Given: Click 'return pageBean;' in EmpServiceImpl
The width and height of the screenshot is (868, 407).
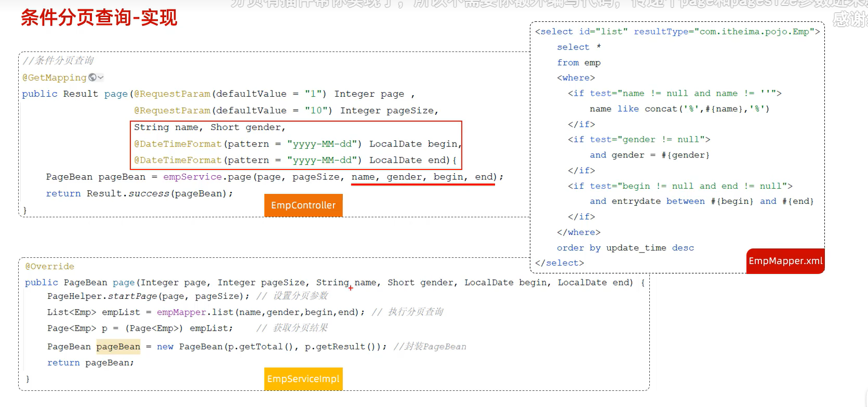Looking at the screenshot, I should pyautogui.click(x=90, y=363).
